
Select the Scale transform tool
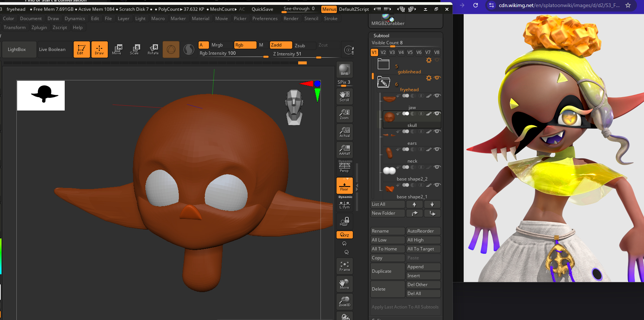coord(134,49)
